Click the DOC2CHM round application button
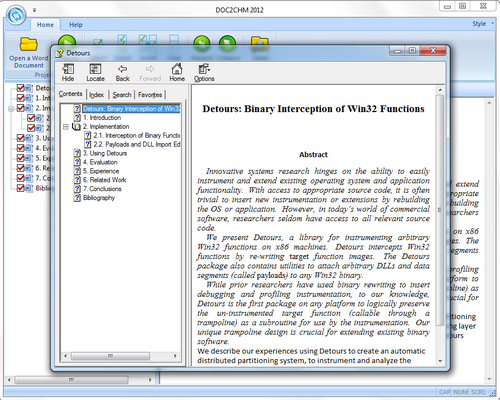The image size is (500, 400). (x=16, y=15)
